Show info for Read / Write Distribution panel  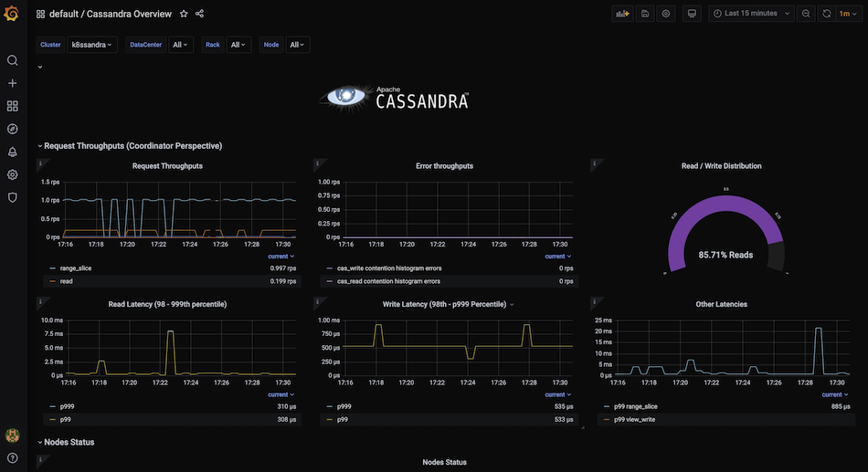tap(595, 163)
